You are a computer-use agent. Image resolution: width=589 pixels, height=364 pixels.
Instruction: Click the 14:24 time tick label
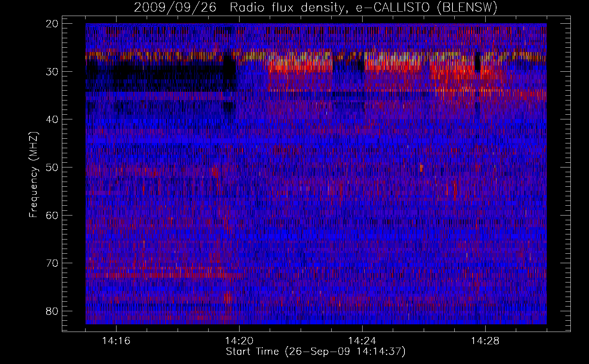(362, 341)
